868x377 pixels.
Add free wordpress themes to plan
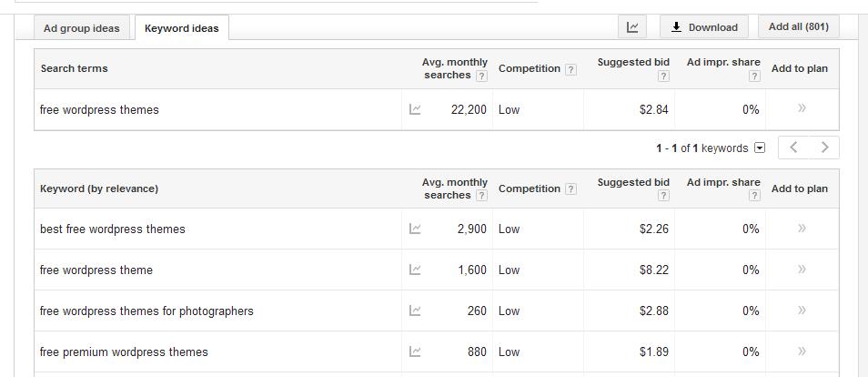(802, 108)
